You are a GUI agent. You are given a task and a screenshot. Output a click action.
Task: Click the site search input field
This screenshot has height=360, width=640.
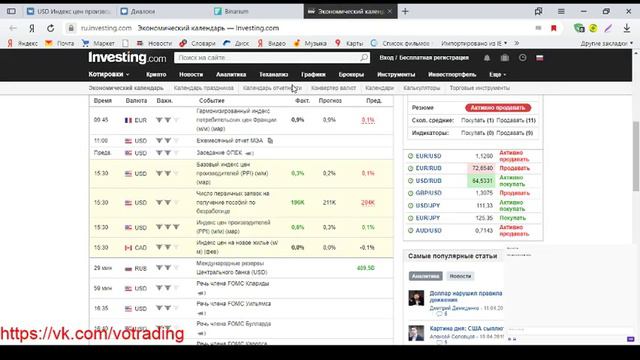[x=268, y=58]
